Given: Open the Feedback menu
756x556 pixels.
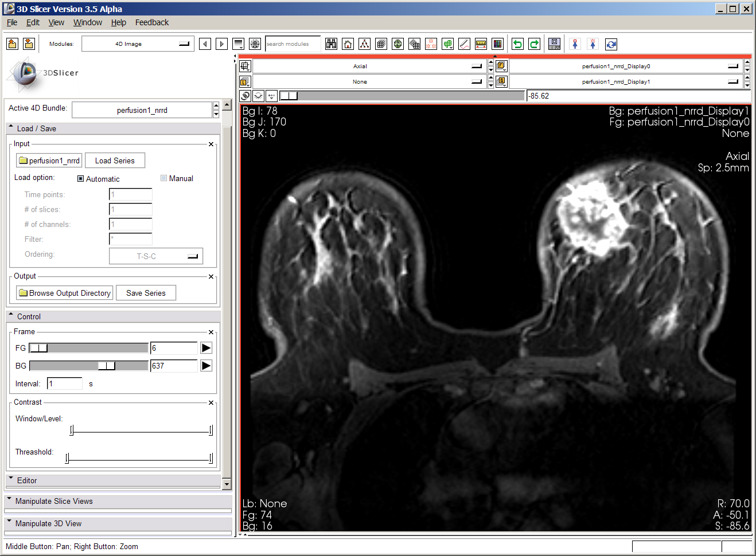Looking at the screenshot, I should pyautogui.click(x=151, y=22).
